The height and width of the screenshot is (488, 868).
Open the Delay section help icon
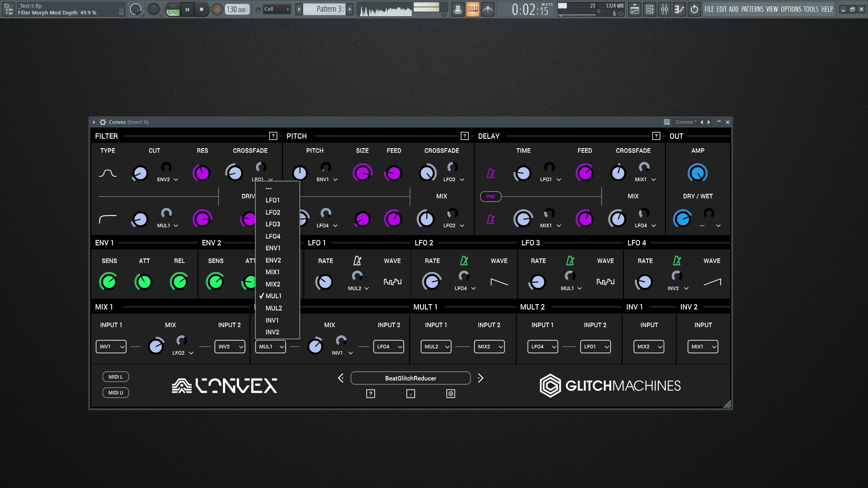tap(656, 136)
